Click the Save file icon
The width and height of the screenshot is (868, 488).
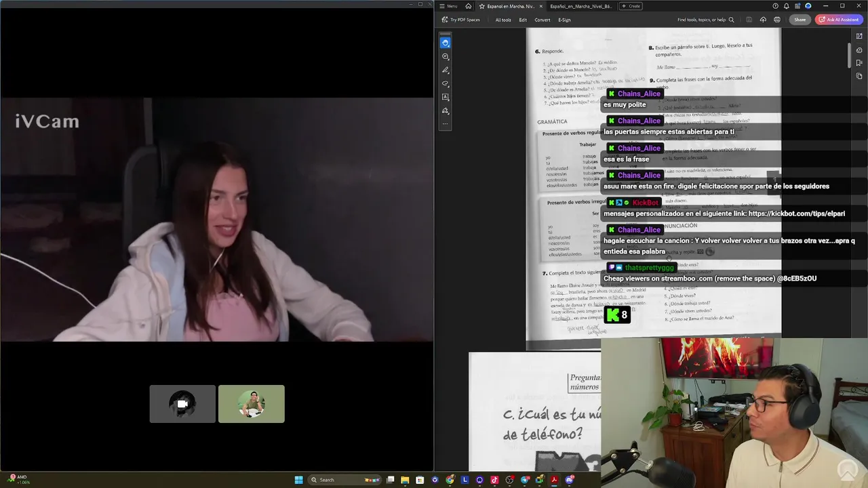click(x=749, y=20)
